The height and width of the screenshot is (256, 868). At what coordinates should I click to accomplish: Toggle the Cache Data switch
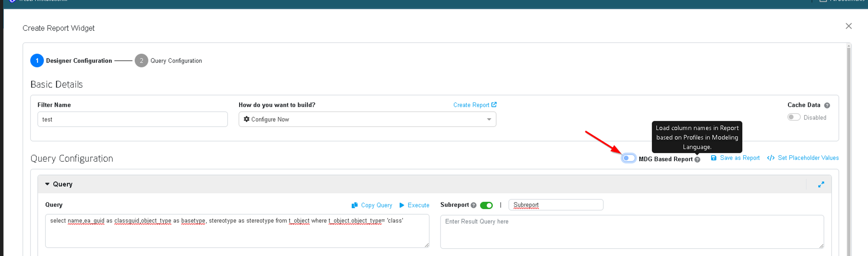click(x=794, y=117)
